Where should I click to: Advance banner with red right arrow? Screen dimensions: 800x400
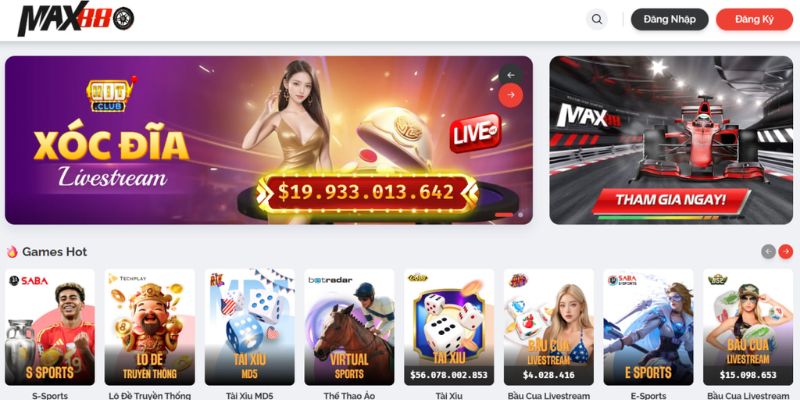511,95
